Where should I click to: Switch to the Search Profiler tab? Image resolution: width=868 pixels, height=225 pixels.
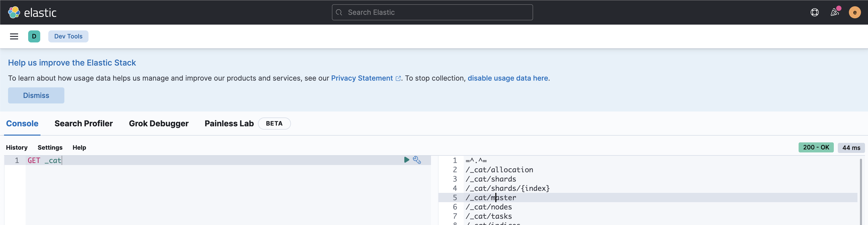83,124
